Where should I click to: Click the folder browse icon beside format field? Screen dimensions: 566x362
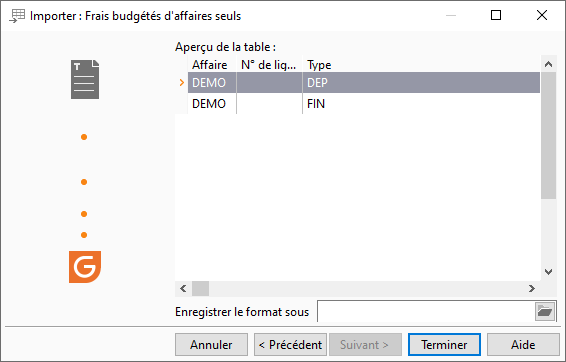(545, 311)
